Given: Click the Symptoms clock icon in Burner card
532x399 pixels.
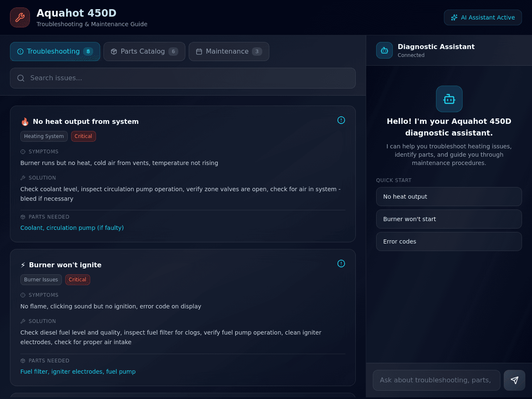Looking at the screenshot, I should pyautogui.click(x=23, y=295).
